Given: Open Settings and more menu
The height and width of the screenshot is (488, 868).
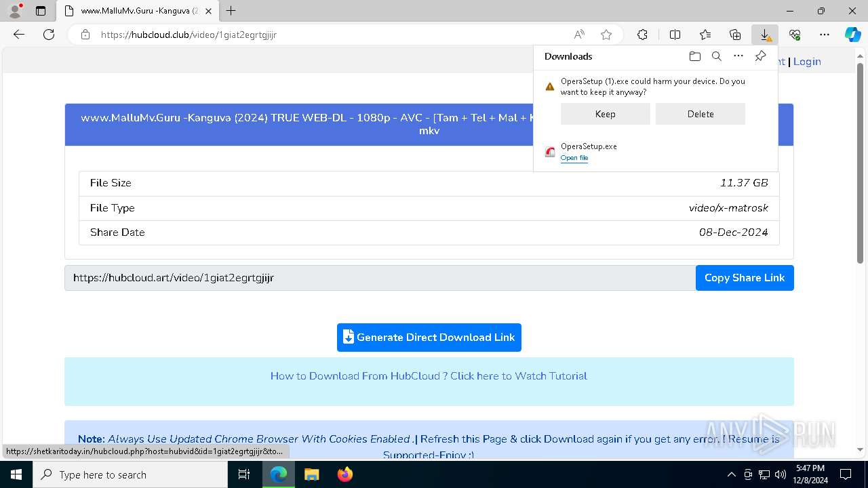Looking at the screenshot, I should [825, 35].
